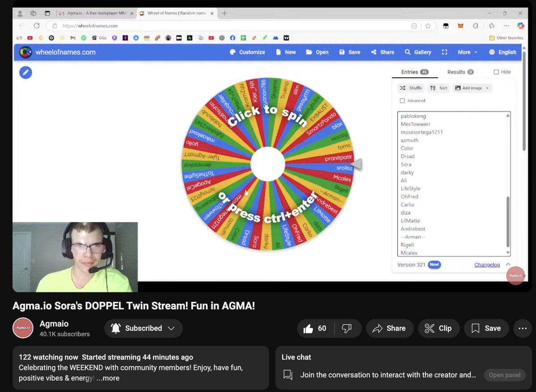Open the Edge Copilot icon
This screenshot has height=392, width=536.
520,26
